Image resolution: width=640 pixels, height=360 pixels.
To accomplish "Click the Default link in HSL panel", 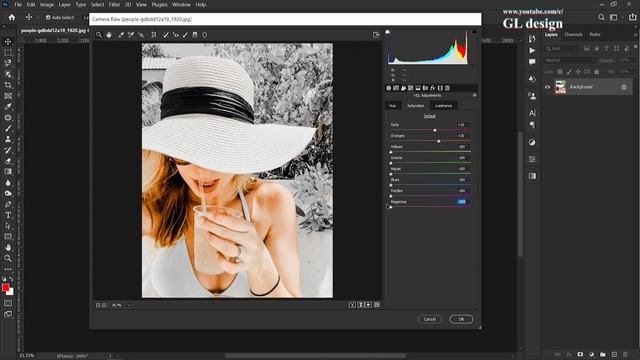I will point(429,116).
